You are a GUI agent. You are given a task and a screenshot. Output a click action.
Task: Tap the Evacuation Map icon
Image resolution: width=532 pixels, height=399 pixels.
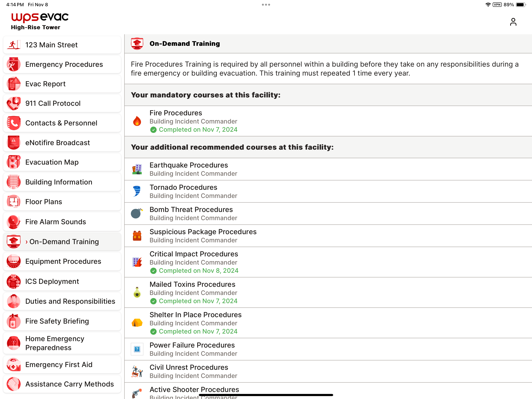click(x=14, y=162)
